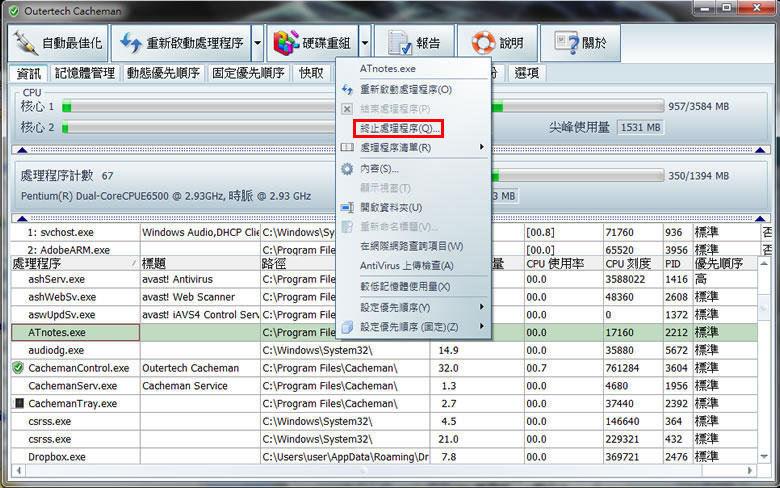
Task: Expand the 設定優先順序(Y) submenu
Action: 481,307
